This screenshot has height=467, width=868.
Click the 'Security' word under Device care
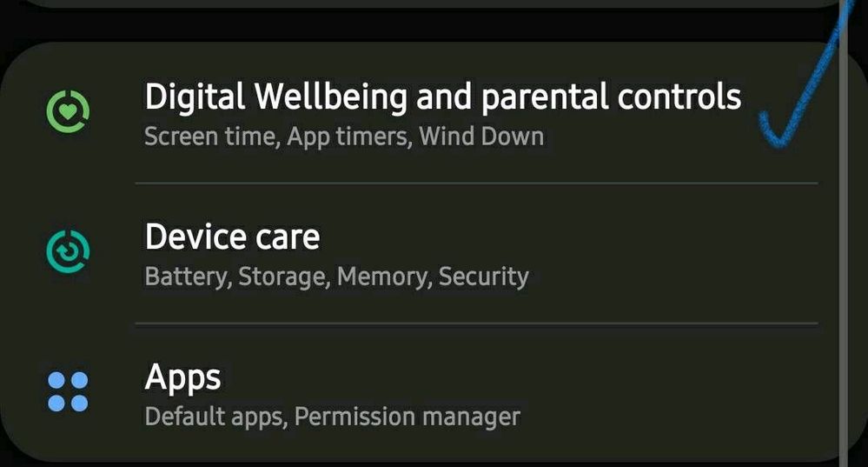(x=483, y=277)
